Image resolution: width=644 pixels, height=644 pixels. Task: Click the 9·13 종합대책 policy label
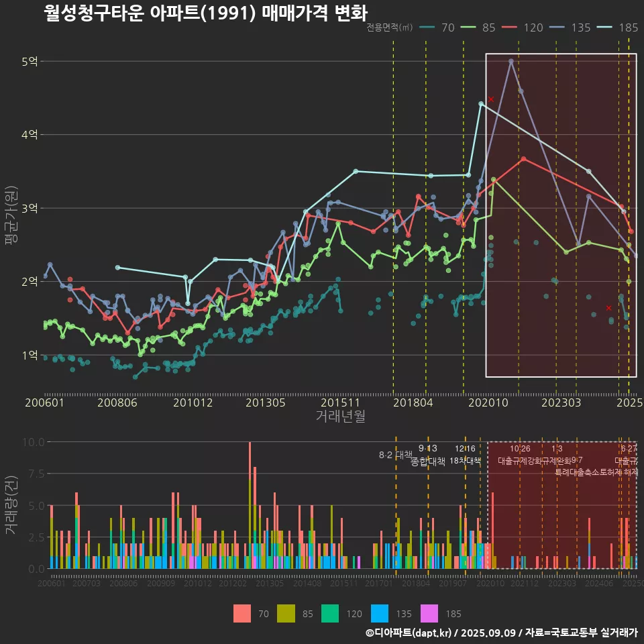tap(428, 455)
